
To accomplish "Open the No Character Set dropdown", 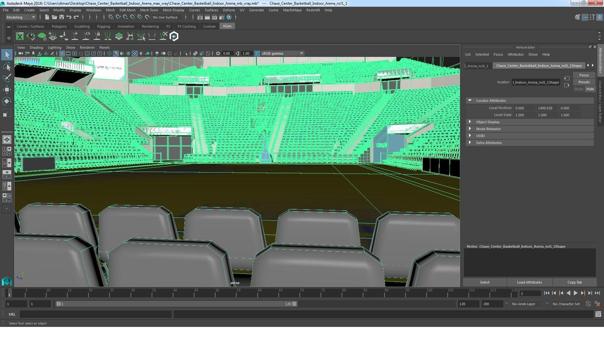I will [566, 304].
